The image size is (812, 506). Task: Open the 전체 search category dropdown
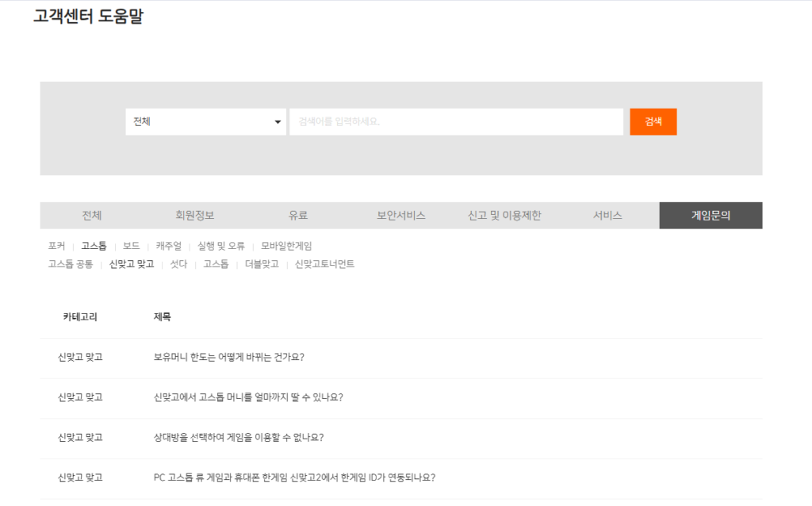[x=205, y=121]
